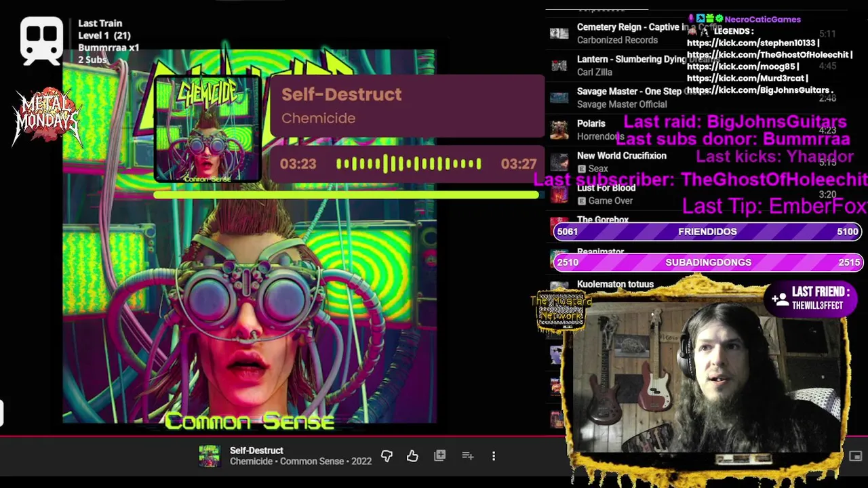This screenshot has width=868, height=488.
Task: Open Seax artist link
Action: pyautogui.click(x=598, y=168)
